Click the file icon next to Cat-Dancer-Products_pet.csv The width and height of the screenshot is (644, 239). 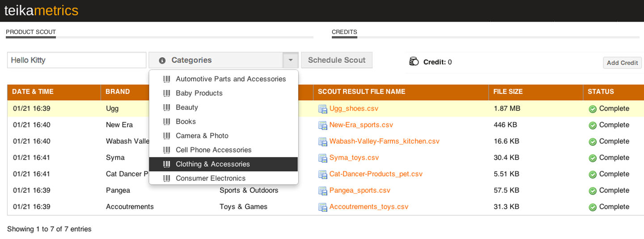[x=322, y=174]
